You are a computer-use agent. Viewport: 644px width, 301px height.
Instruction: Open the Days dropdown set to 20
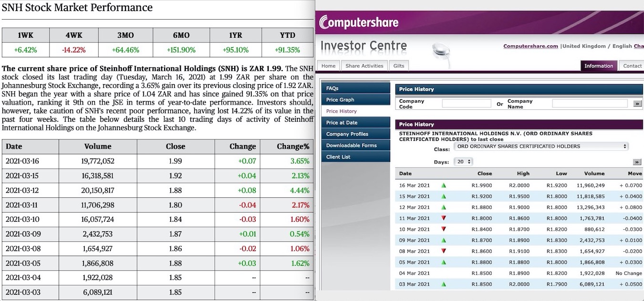(460, 162)
